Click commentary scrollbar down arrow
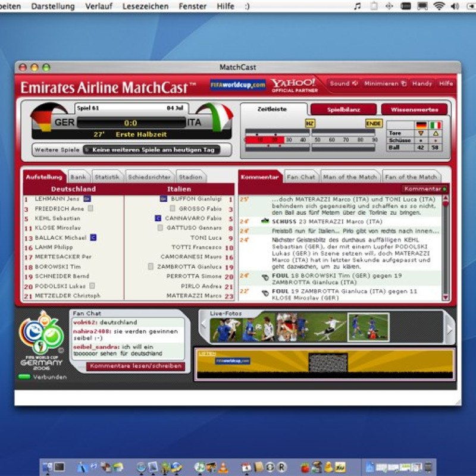Image resolution: width=476 pixels, height=476 pixels. pyautogui.click(x=446, y=297)
